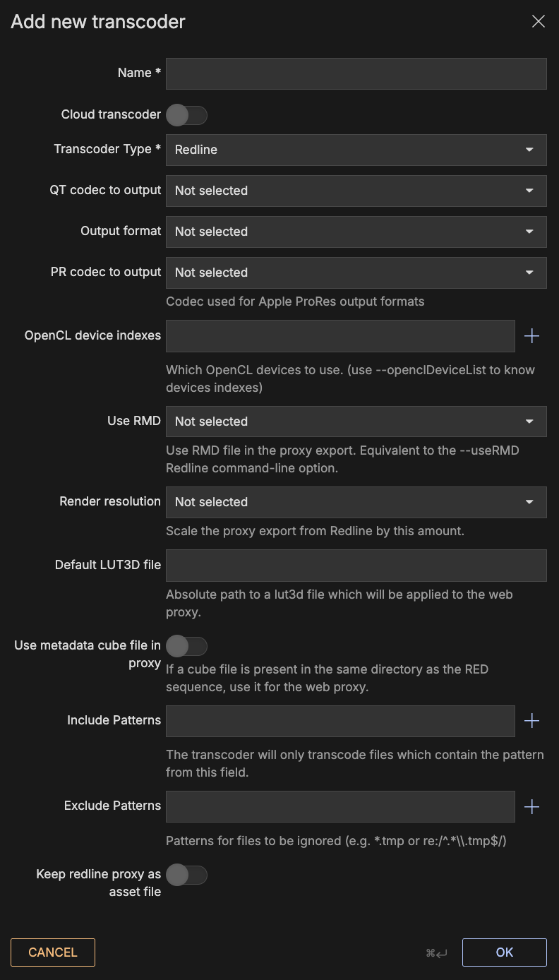Open the Transcoder Type dropdown
Viewport: 559px width, 980px height.
(x=356, y=150)
